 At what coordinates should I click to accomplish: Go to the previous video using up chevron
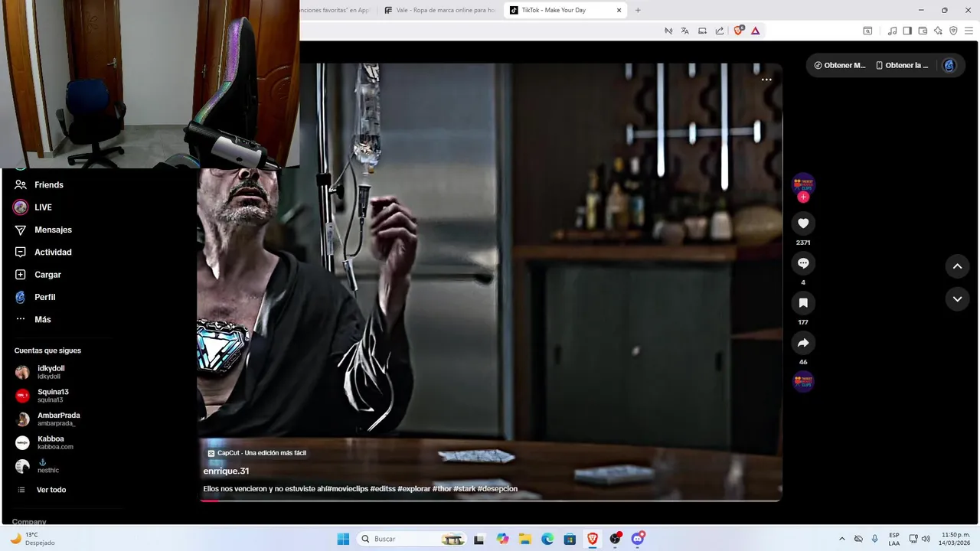(957, 266)
